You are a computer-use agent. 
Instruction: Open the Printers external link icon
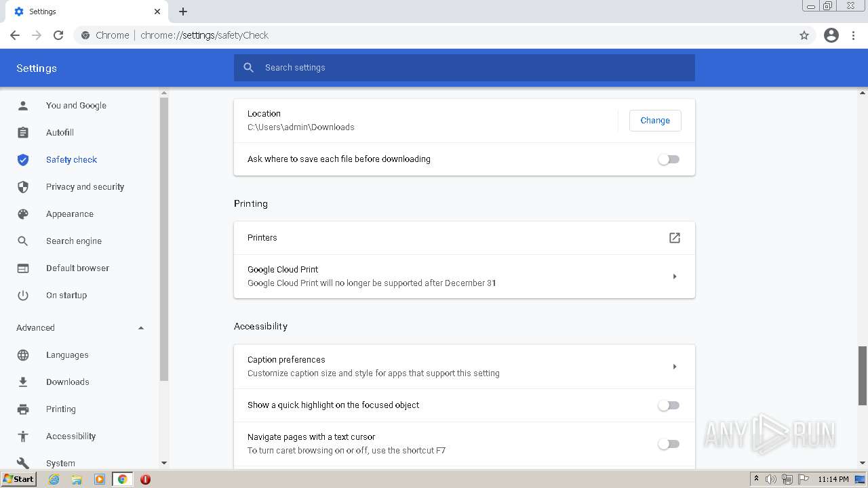674,238
